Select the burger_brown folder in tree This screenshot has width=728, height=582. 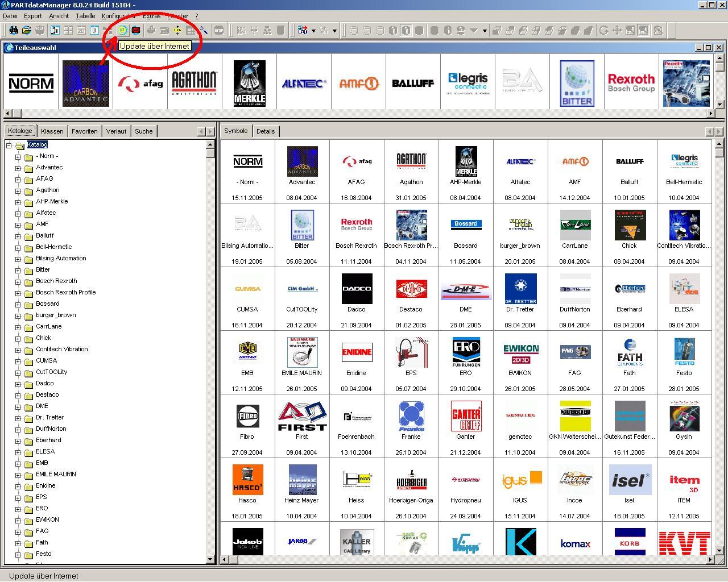(x=56, y=315)
